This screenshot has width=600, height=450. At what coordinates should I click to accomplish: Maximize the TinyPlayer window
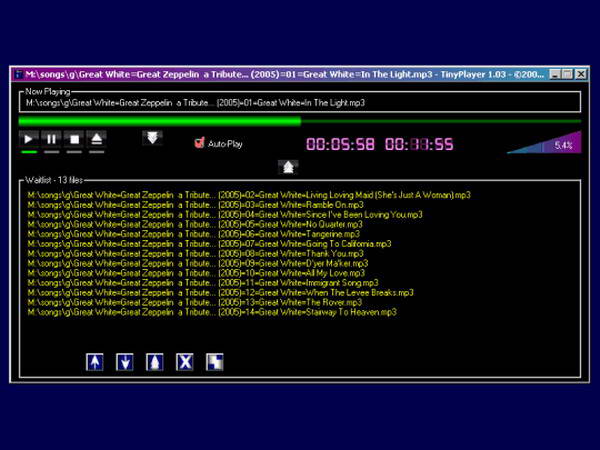click(x=567, y=74)
